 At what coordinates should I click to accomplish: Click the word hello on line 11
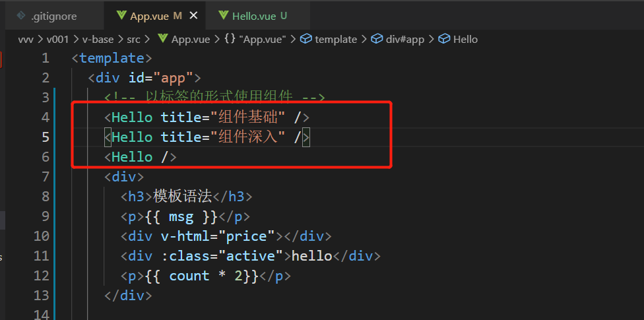tap(311, 256)
